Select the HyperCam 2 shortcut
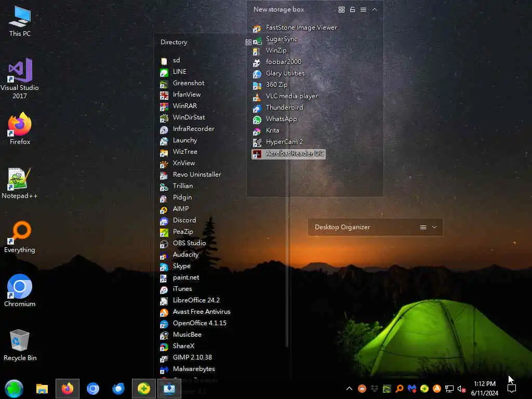 [277, 142]
